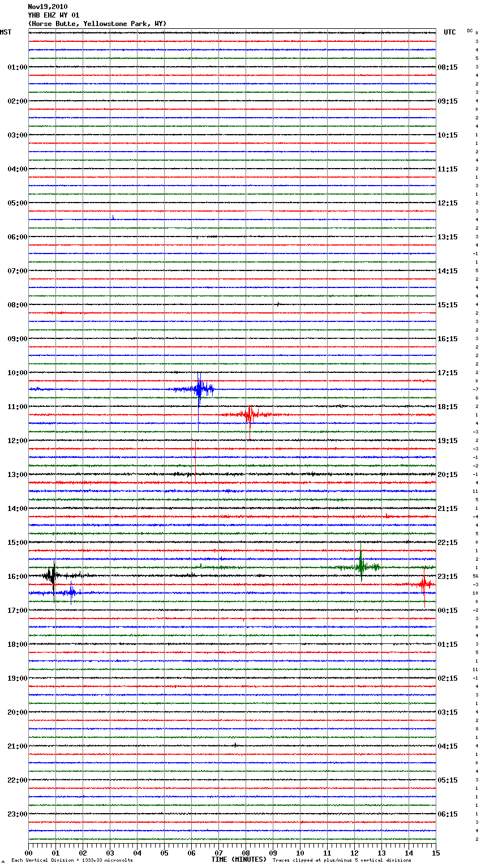The width and height of the screenshot is (481, 868).
Task: Click the UTC time label '20:15'
Action: click(x=448, y=475)
